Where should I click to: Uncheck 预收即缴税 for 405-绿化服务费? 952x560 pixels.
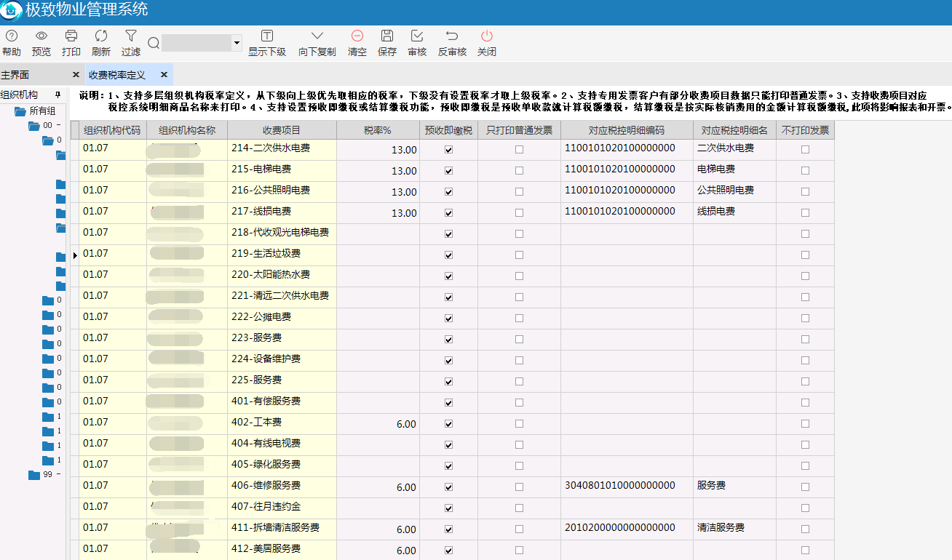pyautogui.click(x=448, y=466)
